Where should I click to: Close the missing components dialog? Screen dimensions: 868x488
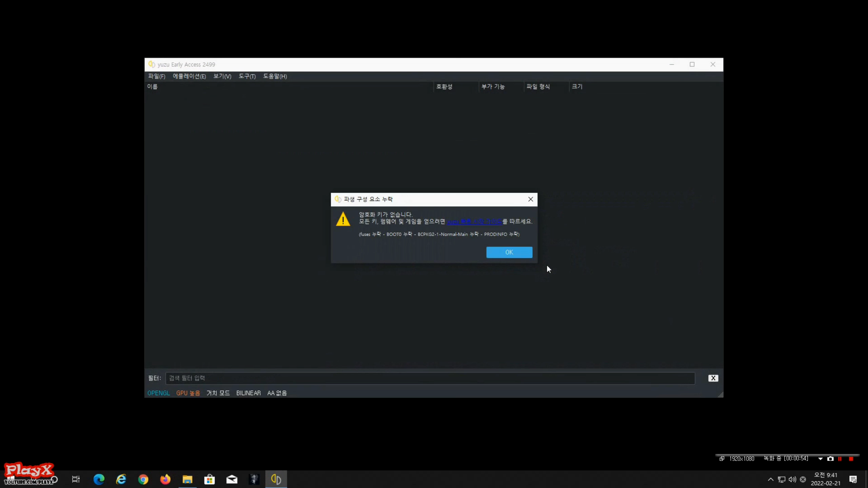[x=530, y=199]
